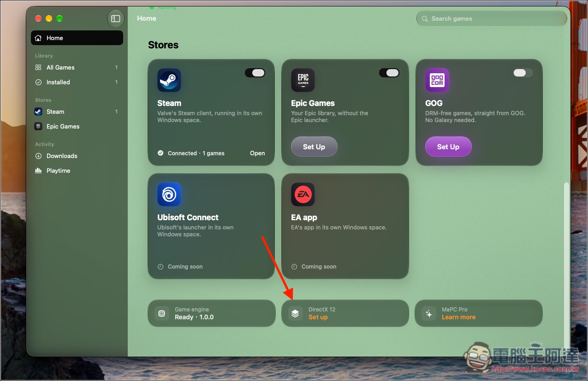The image size is (588, 381).
Task: Click Set Up on Epic Games card
Action: (314, 147)
